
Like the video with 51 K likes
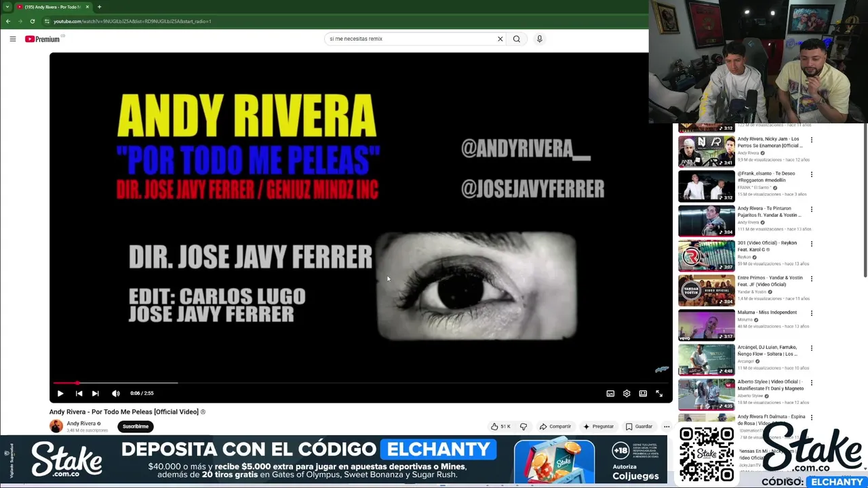(x=500, y=426)
